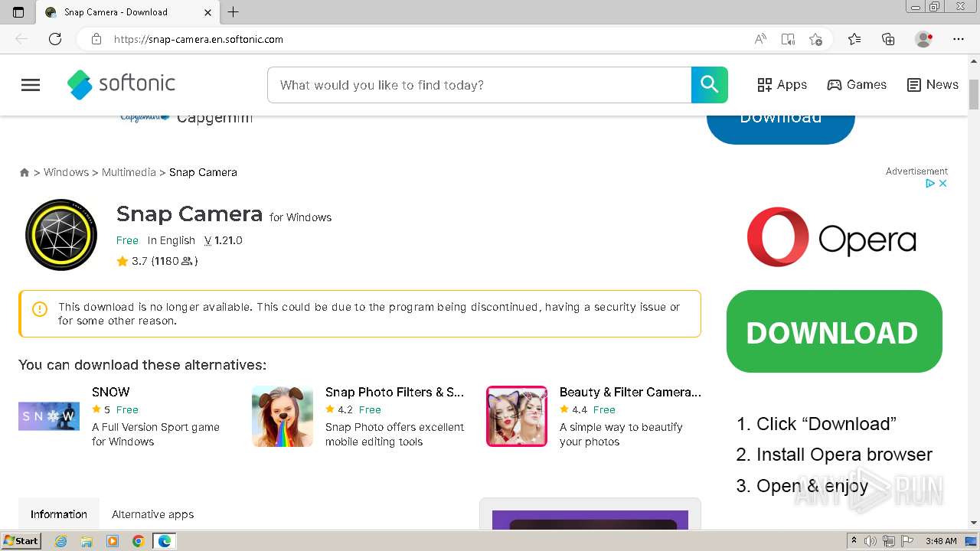Add page to favorites star icon

pos(815,39)
